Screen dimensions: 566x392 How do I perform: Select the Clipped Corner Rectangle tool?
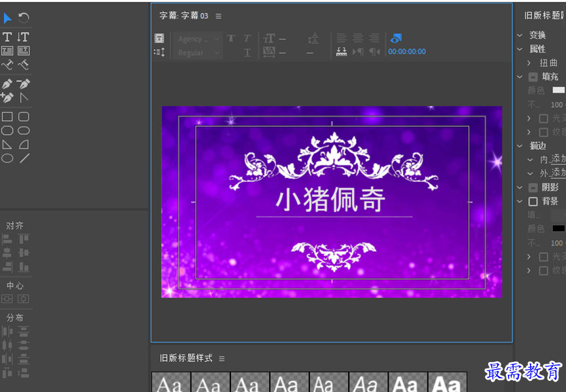click(x=7, y=130)
